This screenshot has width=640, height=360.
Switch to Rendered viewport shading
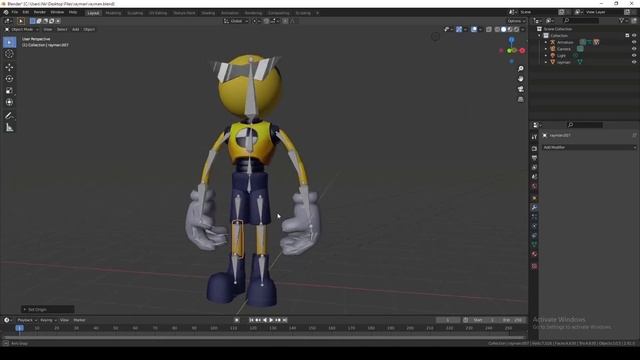tap(516, 29)
